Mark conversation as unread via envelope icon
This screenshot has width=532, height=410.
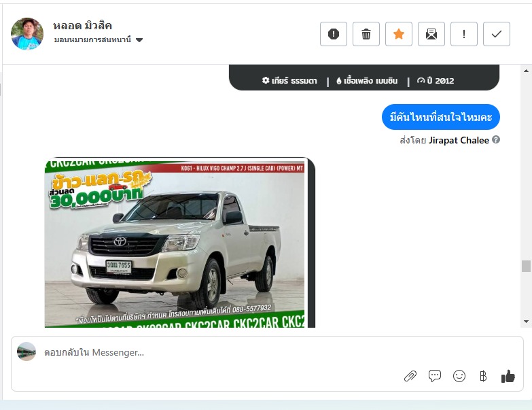coord(431,34)
